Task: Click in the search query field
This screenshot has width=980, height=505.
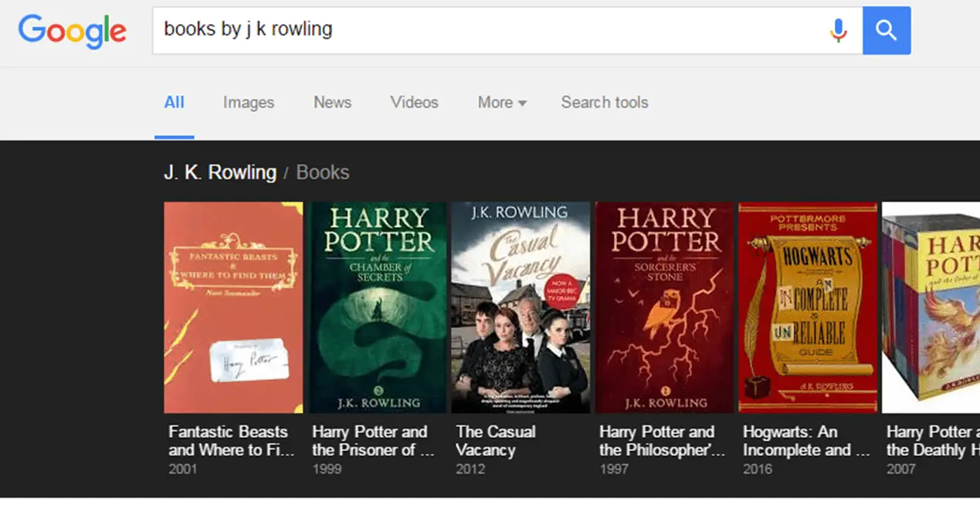Action: point(487,30)
